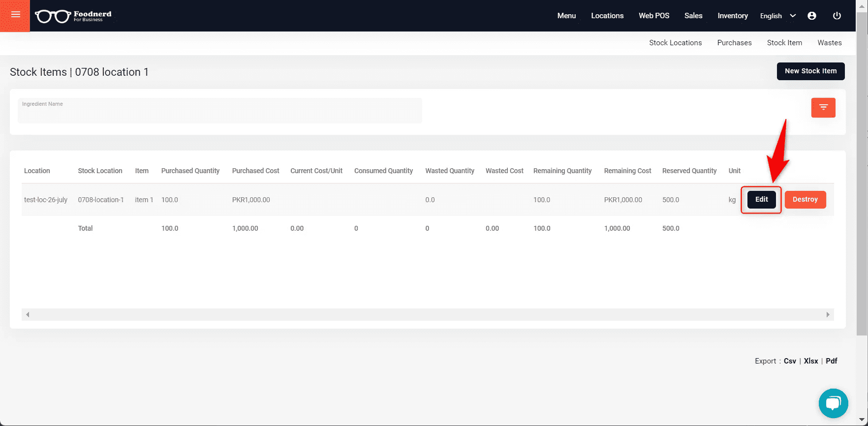The image size is (868, 426).
Task: Focus the Ingredient Name search field
Action: (220, 111)
